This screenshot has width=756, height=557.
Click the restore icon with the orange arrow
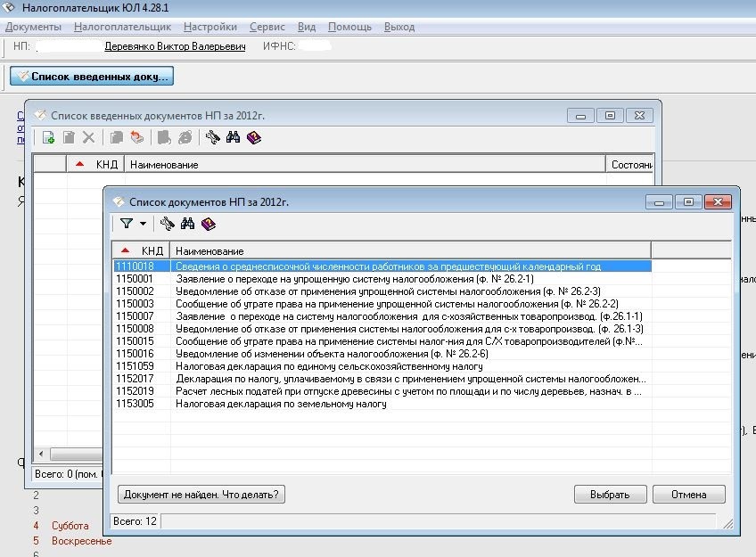coord(137,138)
